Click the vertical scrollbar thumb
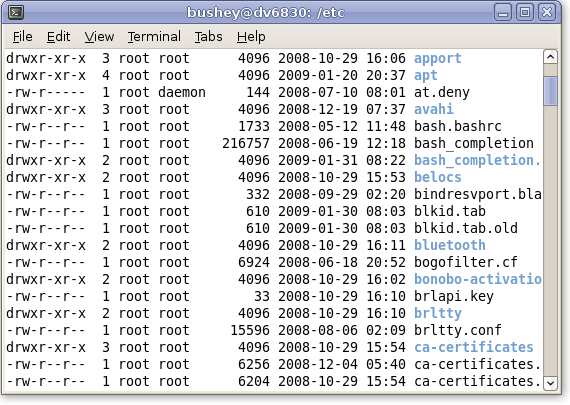This screenshot has width=570, height=405. click(550, 91)
